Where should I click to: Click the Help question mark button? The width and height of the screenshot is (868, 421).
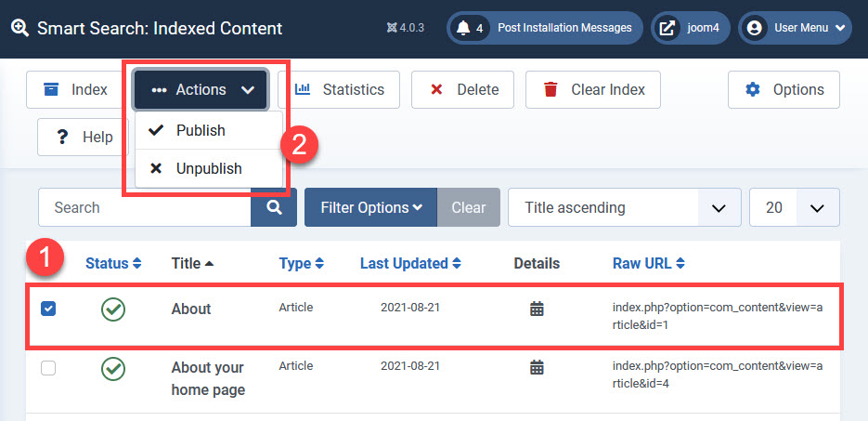[x=84, y=137]
